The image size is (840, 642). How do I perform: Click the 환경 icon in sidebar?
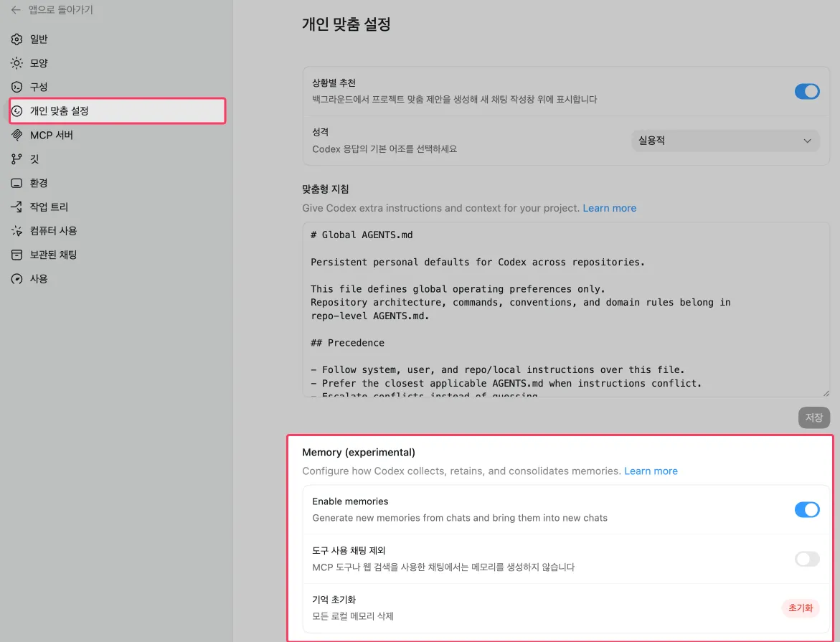click(17, 183)
